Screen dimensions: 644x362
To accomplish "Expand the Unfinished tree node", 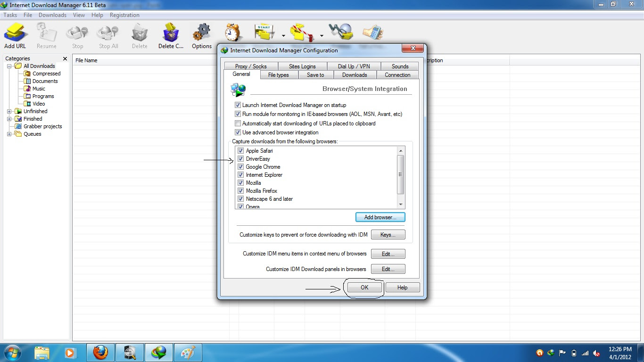I will (9, 111).
